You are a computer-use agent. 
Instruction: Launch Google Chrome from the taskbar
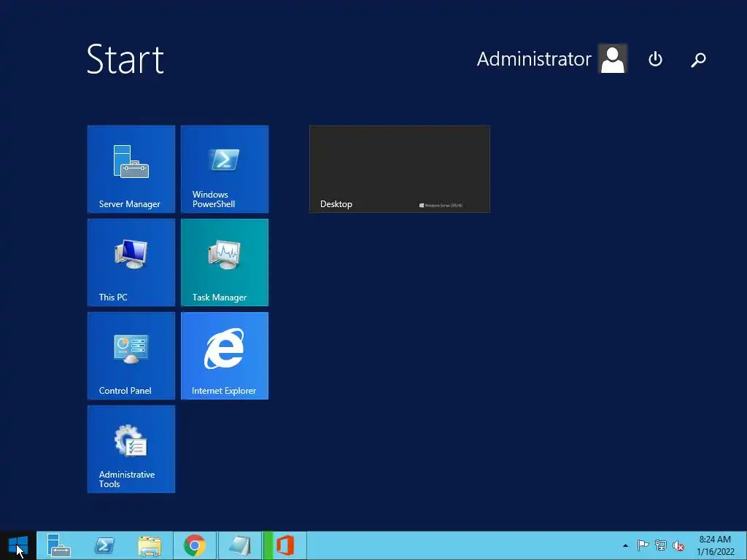[195, 545]
